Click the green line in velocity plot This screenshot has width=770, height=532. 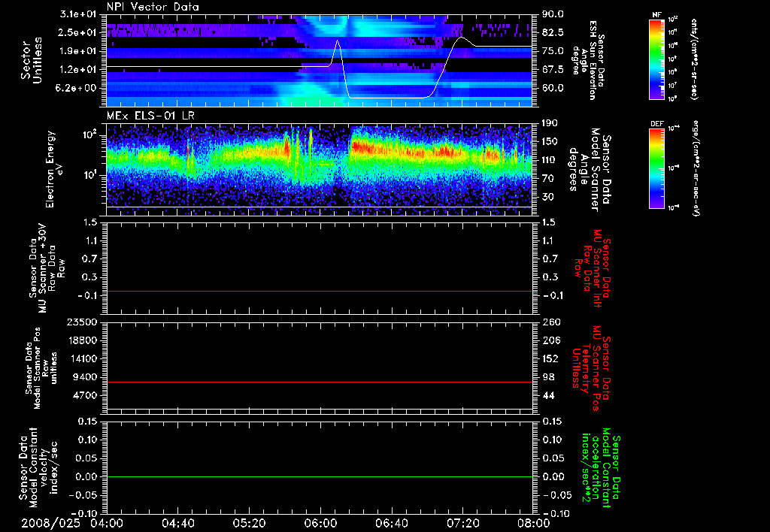pos(320,477)
